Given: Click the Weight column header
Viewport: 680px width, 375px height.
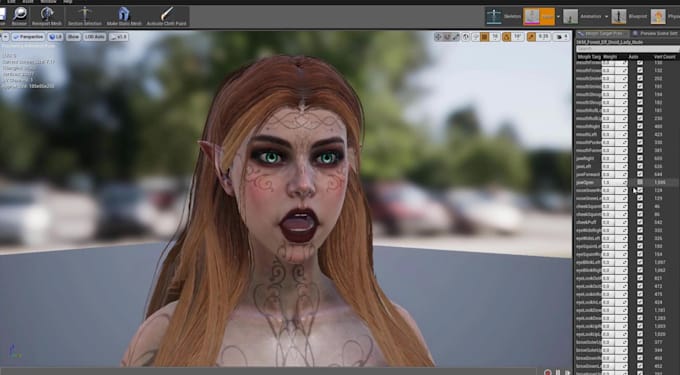Looking at the screenshot, I should coord(611,57).
